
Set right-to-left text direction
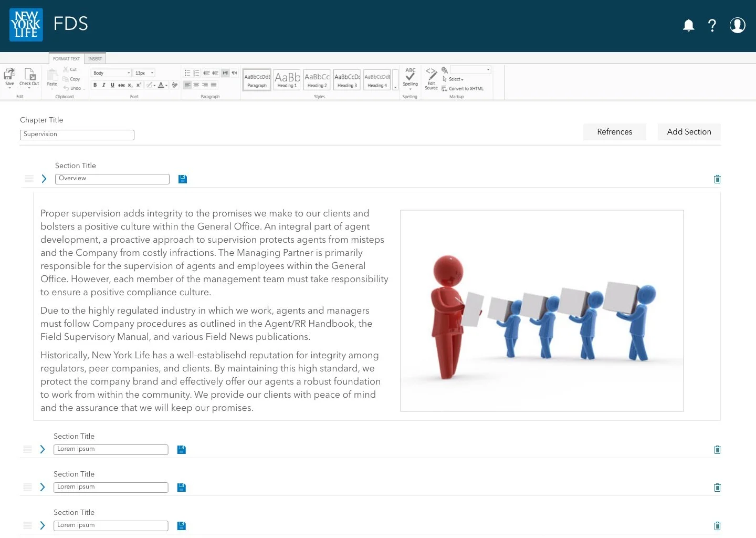click(x=234, y=73)
